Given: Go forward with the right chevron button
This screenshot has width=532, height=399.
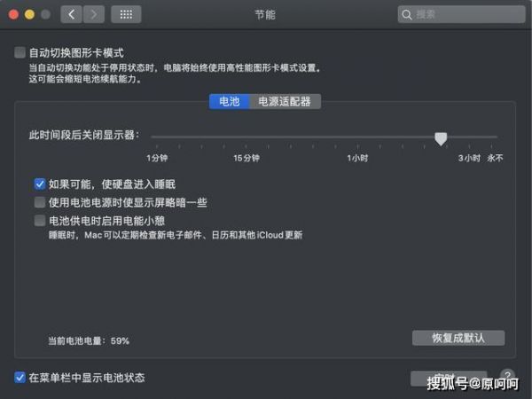Looking at the screenshot, I should click(x=94, y=14).
